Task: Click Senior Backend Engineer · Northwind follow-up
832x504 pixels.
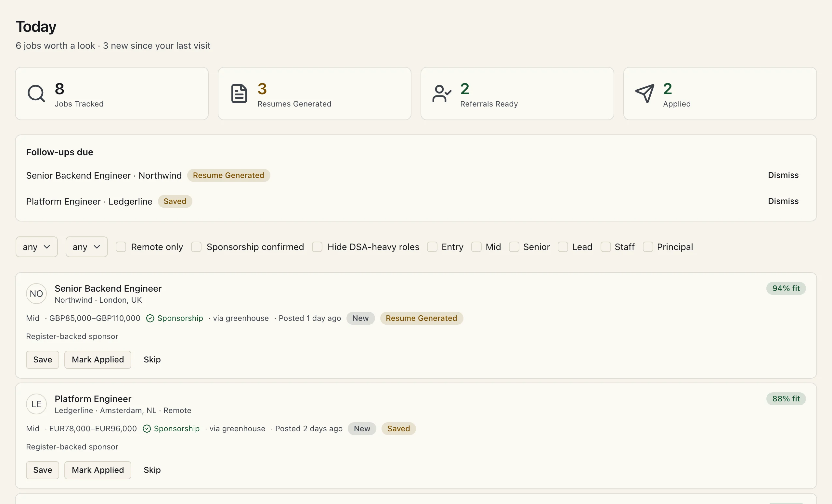Action: point(104,175)
